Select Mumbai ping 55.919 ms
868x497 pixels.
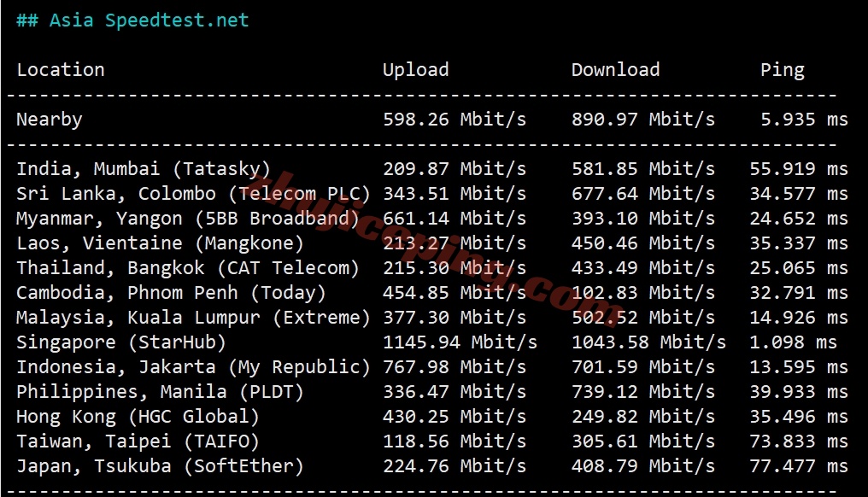tap(799, 169)
